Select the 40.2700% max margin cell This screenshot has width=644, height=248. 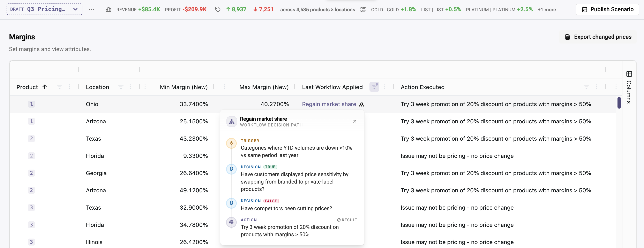tap(275, 104)
